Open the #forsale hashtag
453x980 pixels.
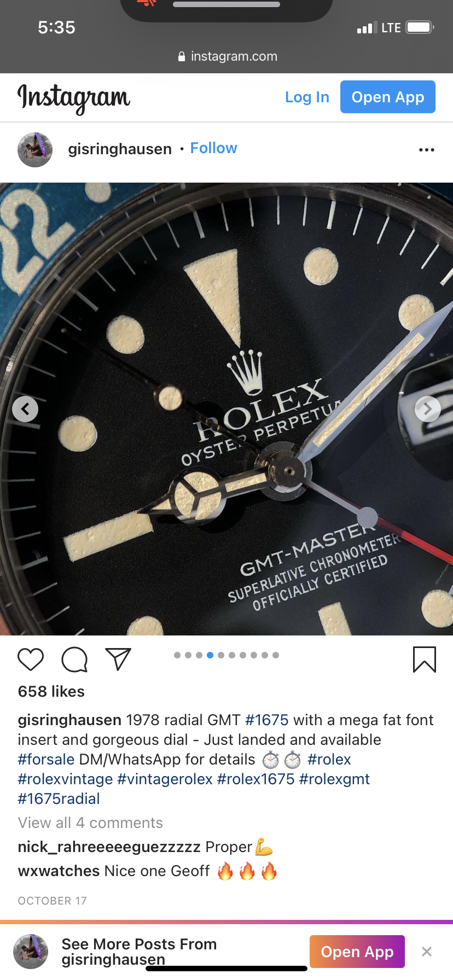coord(46,759)
